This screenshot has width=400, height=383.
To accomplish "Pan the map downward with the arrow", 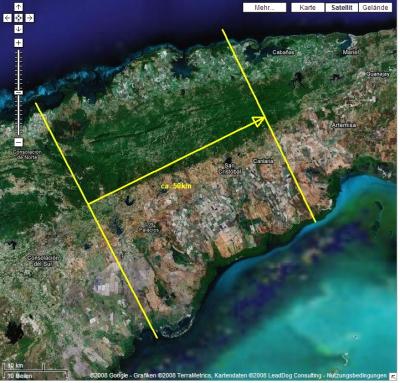I will pos(19,29).
